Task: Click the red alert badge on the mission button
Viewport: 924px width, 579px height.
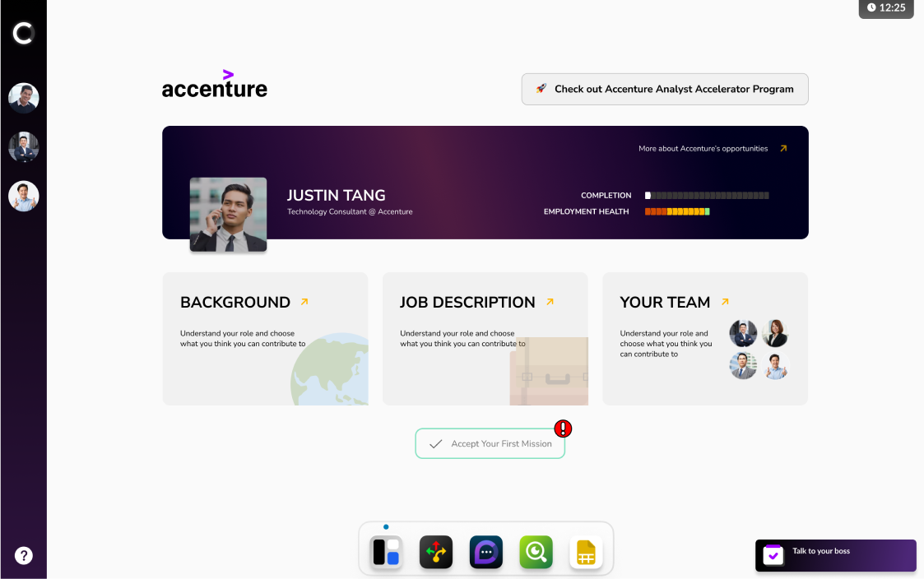Action: click(x=563, y=428)
